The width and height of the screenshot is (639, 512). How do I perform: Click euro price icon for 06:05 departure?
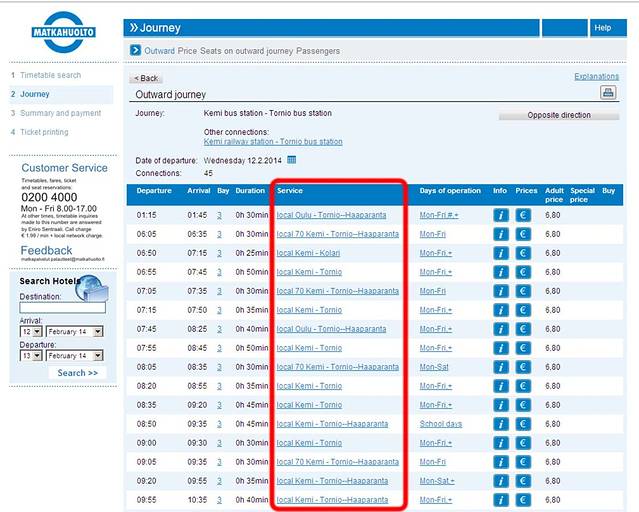tap(523, 234)
